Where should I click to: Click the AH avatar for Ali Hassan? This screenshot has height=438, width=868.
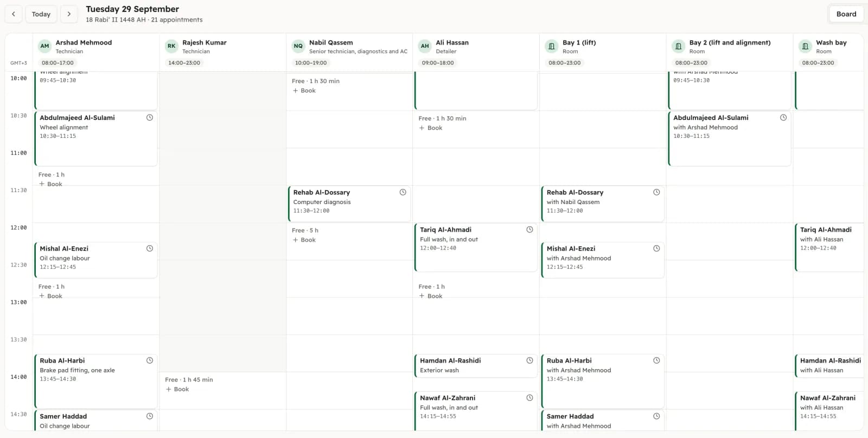pyautogui.click(x=425, y=46)
